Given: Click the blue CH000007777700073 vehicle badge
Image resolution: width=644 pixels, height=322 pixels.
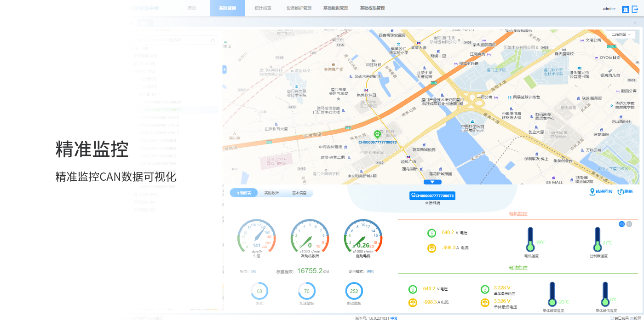Looking at the screenshot, I should (x=432, y=196).
